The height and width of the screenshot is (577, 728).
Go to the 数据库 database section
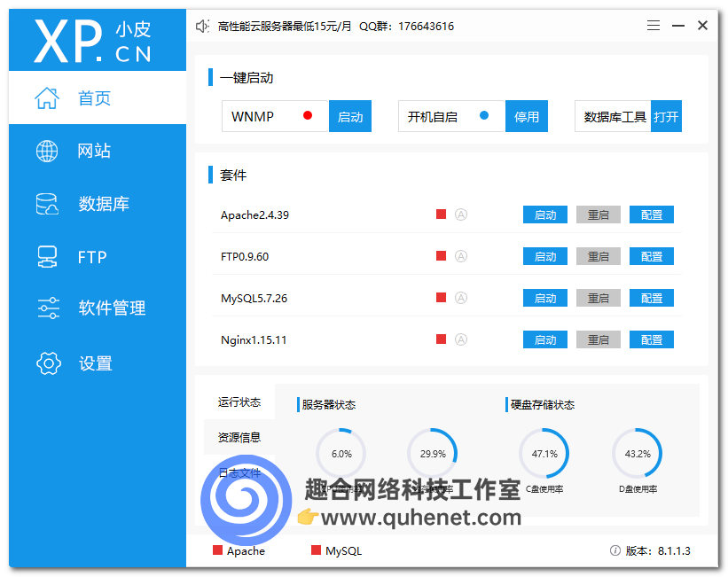coord(98,204)
